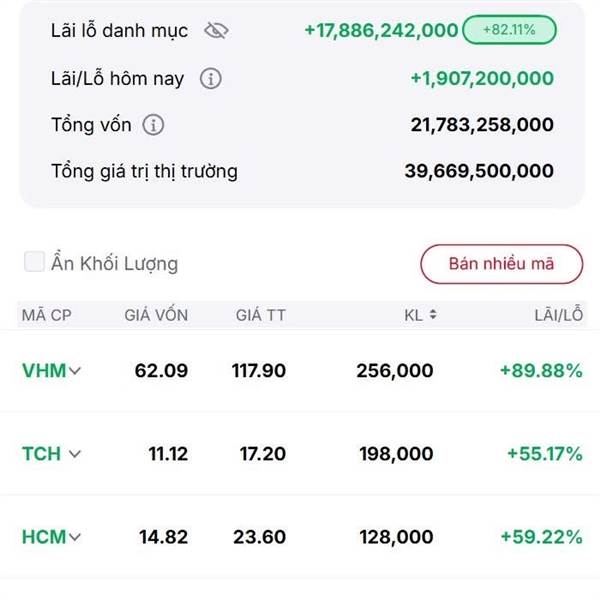Enable the Ẩn Khối Lượng checkbox
The width and height of the screenshot is (600, 600).
34,262
